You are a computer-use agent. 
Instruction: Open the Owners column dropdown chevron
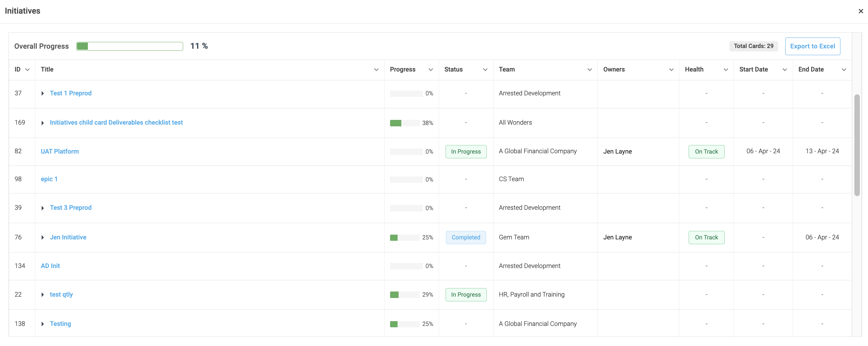(x=671, y=69)
